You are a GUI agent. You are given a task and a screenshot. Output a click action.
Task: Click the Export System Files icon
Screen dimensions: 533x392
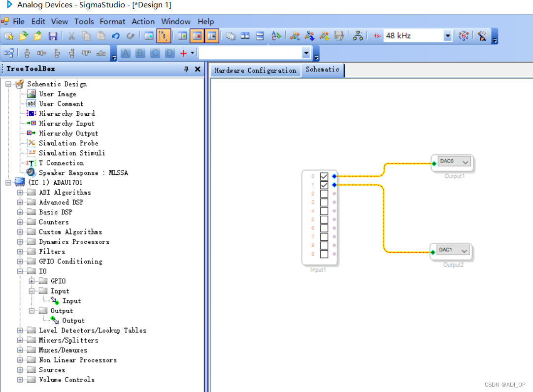[x=339, y=35]
